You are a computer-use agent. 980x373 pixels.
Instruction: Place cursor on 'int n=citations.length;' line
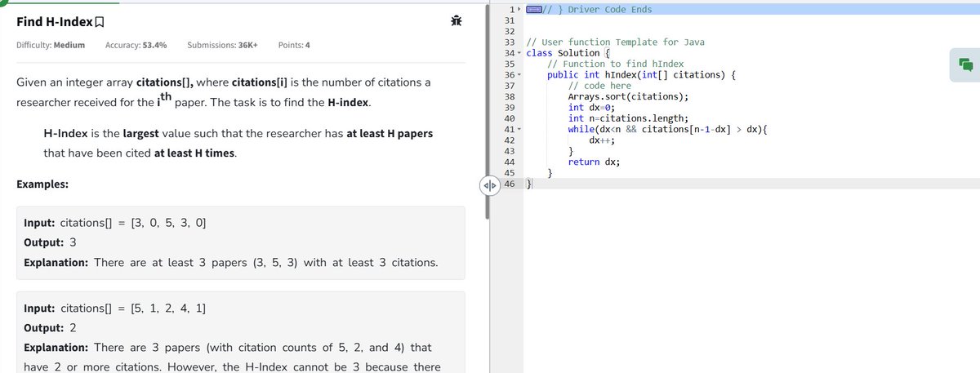tap(628, 118)
